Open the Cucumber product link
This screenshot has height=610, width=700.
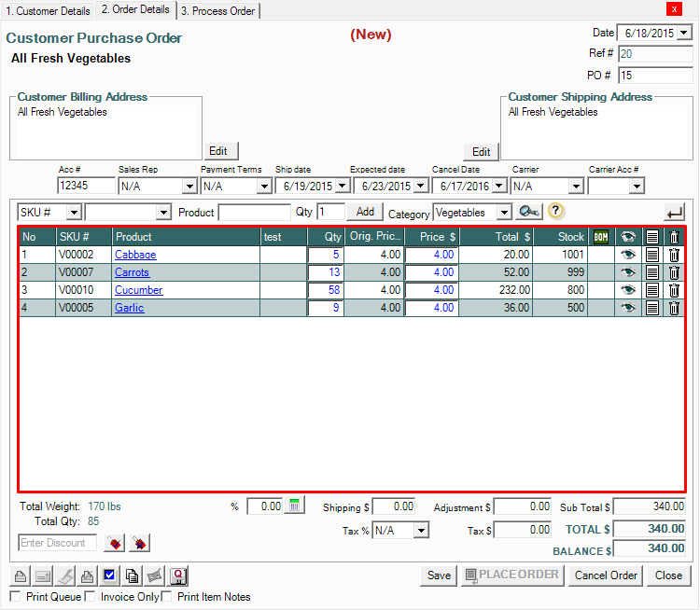(138, 290)
